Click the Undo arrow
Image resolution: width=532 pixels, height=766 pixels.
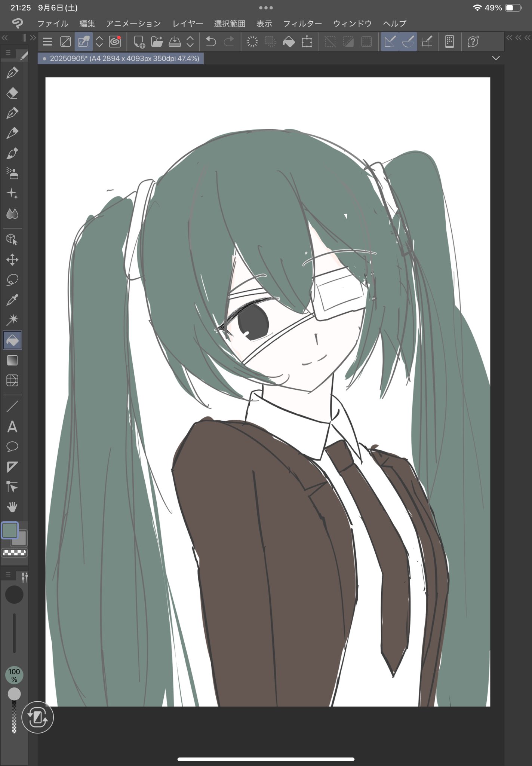[x=211, y=42]
